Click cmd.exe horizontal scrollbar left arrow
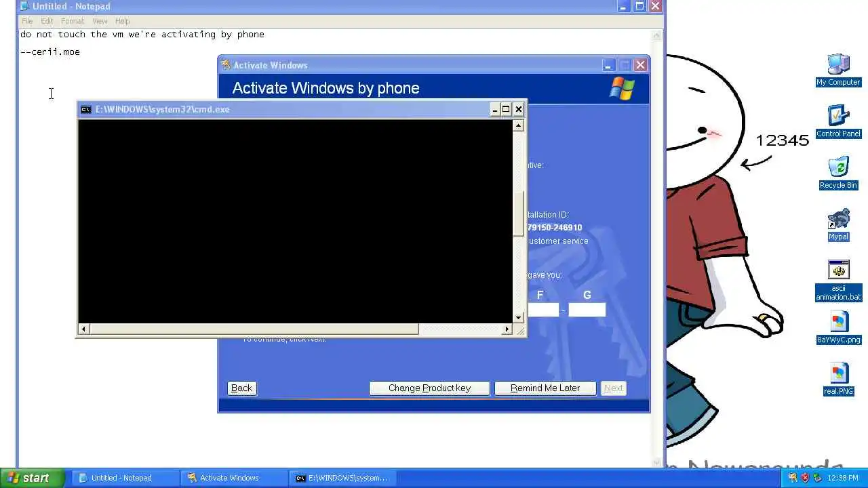868x488 pixels. click(x=83, y=329)
